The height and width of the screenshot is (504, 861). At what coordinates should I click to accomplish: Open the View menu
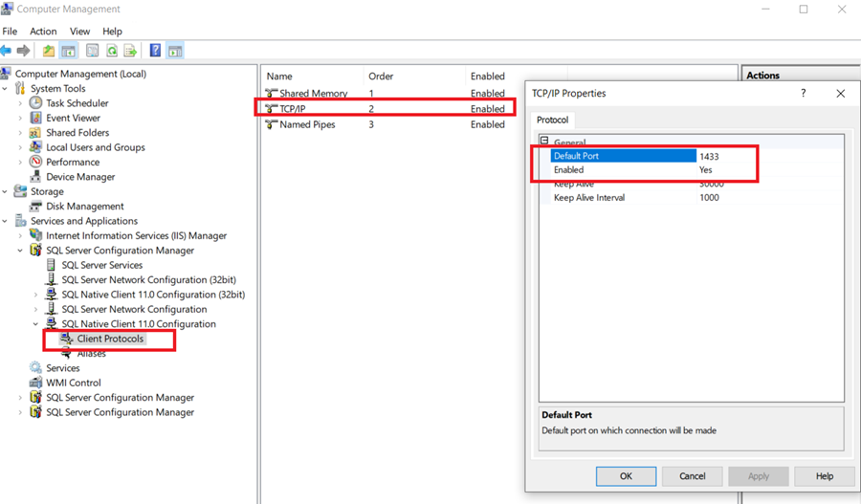(79, 32)
